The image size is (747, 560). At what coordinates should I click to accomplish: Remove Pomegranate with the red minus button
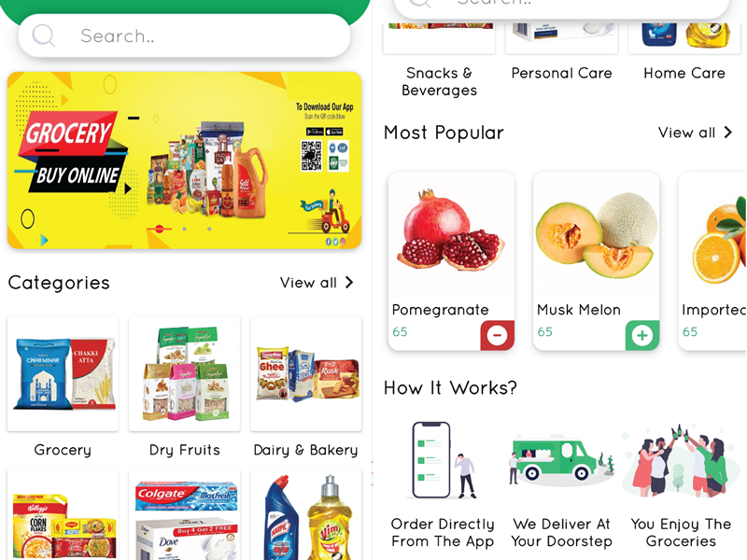[x=497, y=335]
